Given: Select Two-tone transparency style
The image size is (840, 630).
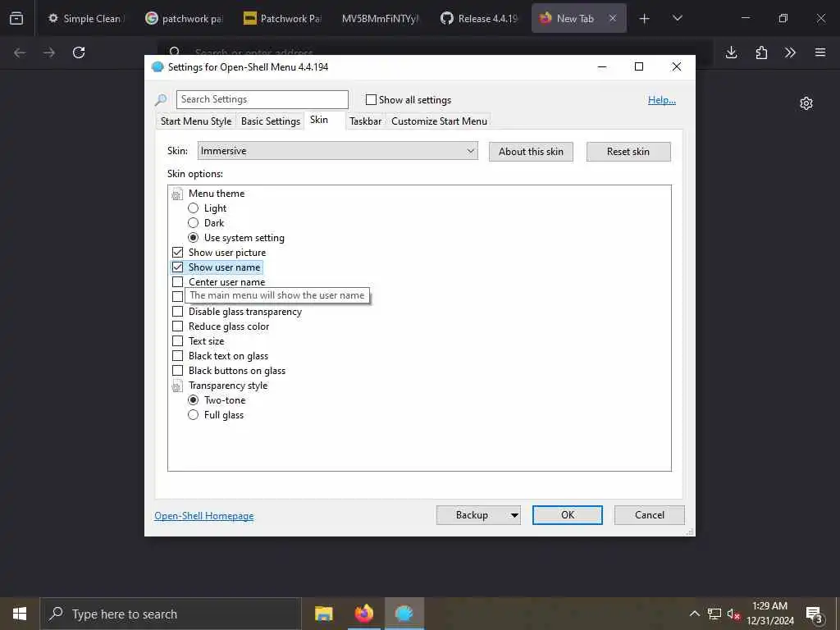Looking at the screenshot, I should [194, 400].
